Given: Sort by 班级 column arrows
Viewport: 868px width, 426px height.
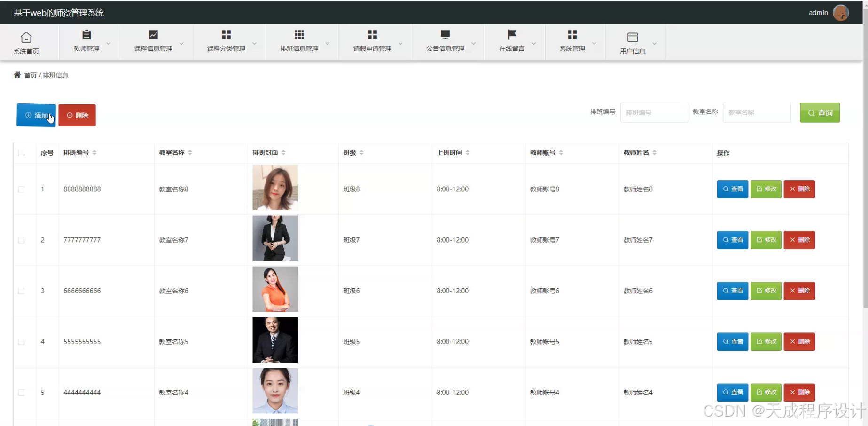Looking at the screenshot, I should click(361, 152).
